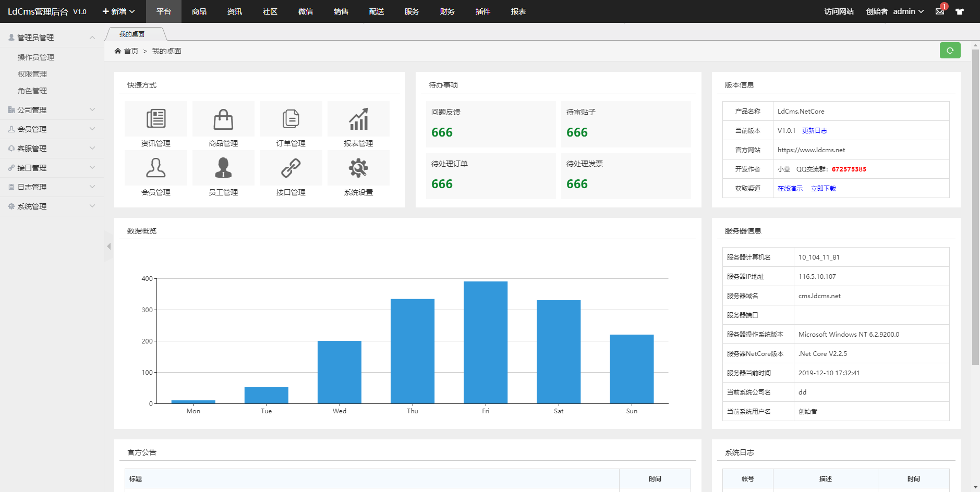
Task: Open the mail notifications envelope icon
Action: pyautogui.click(x=940, y=11)
